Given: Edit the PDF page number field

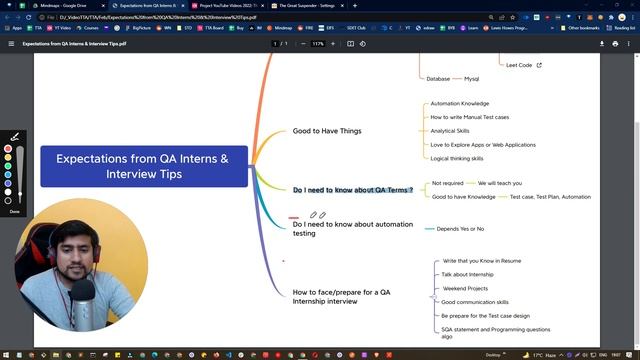Looking at the screenshot, I should 275,44.
